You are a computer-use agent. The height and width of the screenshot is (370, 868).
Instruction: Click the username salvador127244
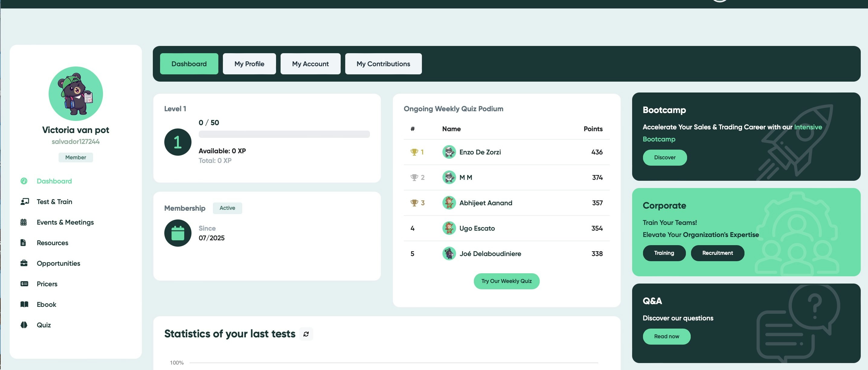coord(76,142)
